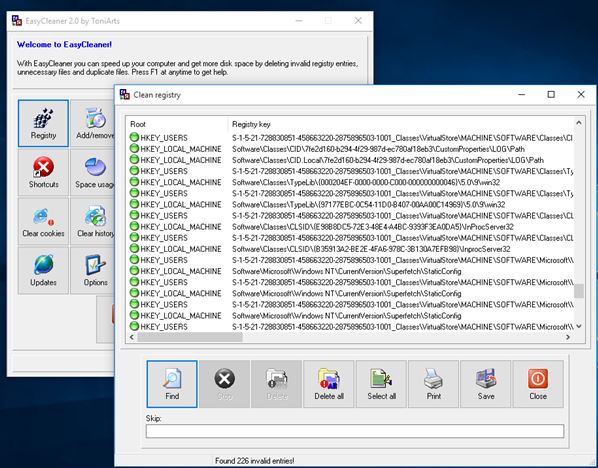Open the Shortcuts tool in EasyCleaner
The image size is (598, 468).
[x=43, y=172]
